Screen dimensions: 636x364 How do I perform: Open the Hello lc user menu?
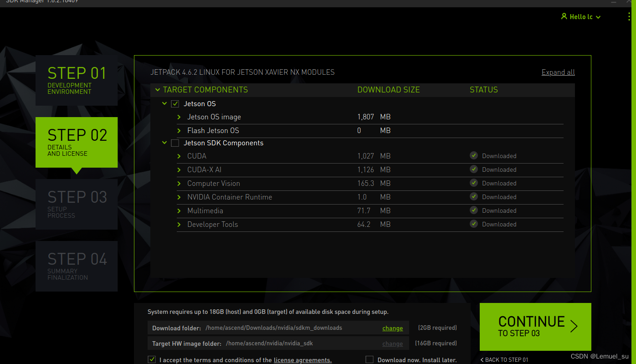(x=581, y=17)
